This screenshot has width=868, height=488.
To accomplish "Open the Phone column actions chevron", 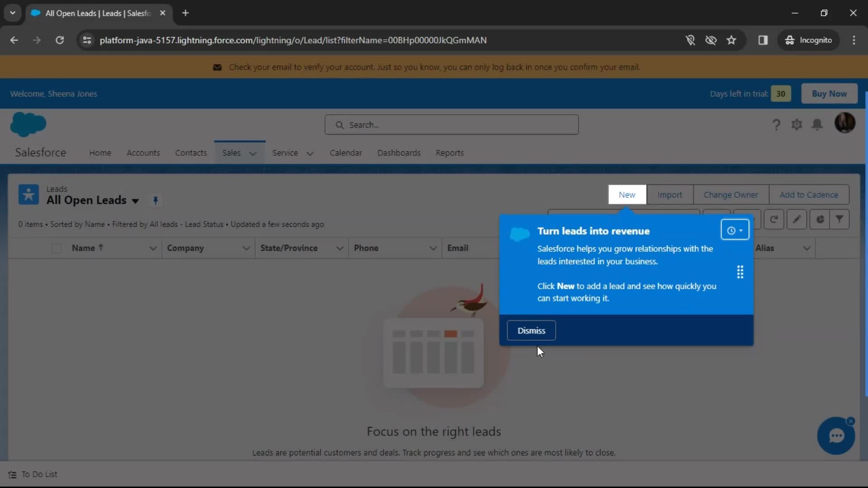I will coord(433,249).
